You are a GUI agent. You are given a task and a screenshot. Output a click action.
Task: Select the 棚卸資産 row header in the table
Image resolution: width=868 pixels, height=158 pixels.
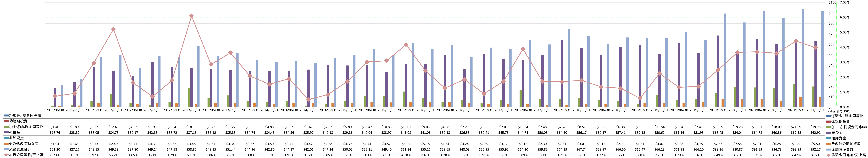24,138
